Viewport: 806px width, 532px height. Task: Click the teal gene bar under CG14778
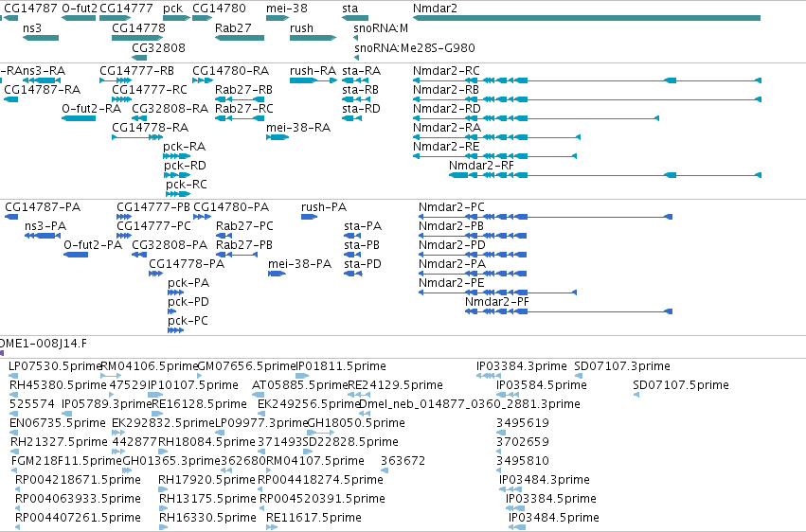[x=137, y=38]
